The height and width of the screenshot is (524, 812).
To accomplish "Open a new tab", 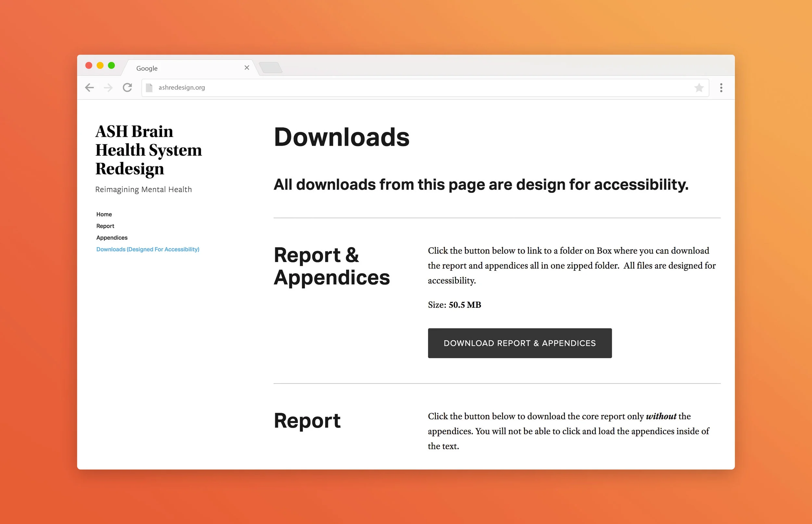I will point(271,68).
